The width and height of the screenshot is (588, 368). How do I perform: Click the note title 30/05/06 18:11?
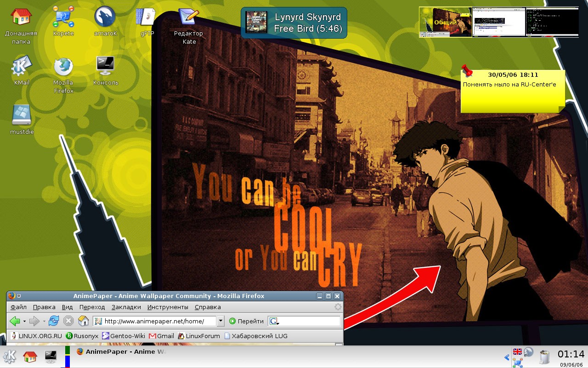tap(513, 75)
